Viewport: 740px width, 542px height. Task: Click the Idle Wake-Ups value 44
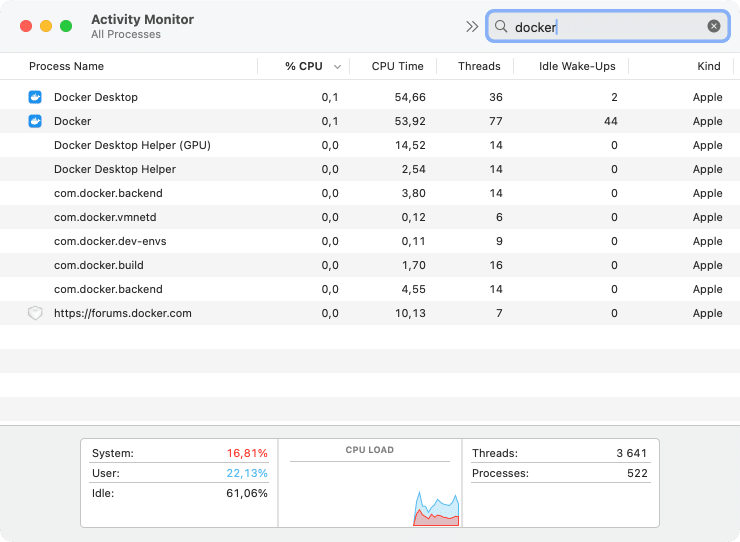point(610,121)
